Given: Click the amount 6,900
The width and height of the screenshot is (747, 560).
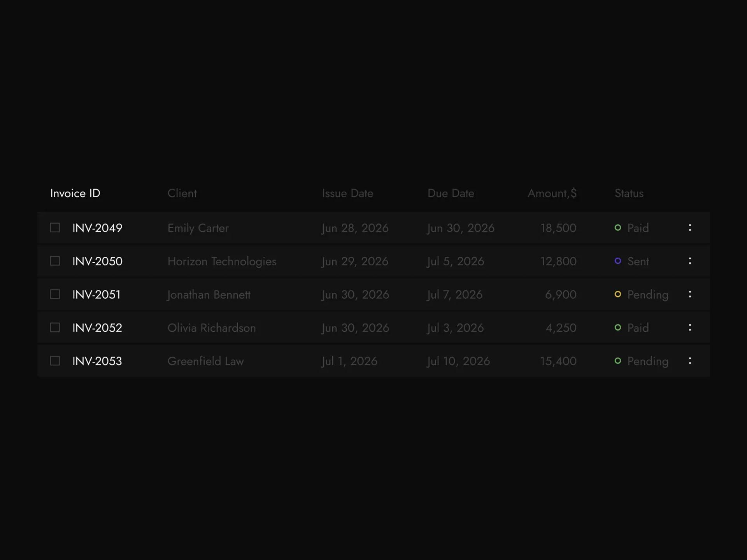Looking at the screenshot, I should pyautogui.click(x=561, y=295).
